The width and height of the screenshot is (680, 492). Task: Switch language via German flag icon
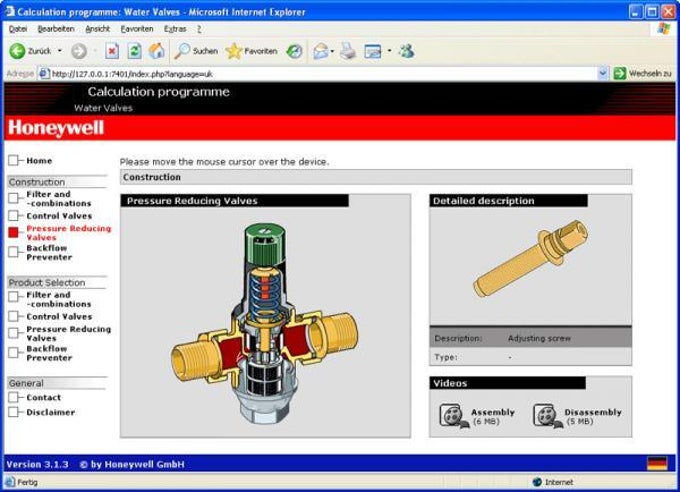657,463
